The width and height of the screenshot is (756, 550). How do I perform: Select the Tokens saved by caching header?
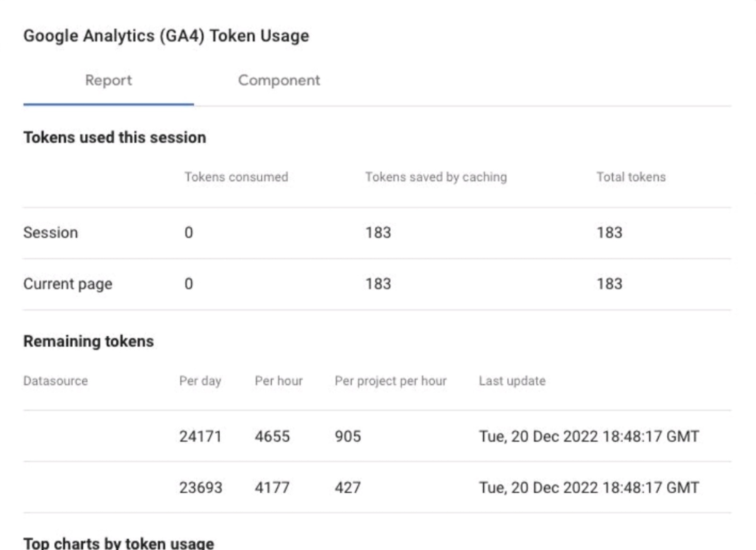[x=436, y=177]
